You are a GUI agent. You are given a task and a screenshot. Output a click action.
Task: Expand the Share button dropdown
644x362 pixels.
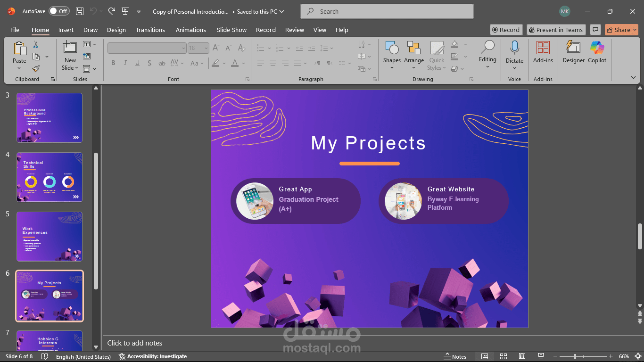[635, 30]
